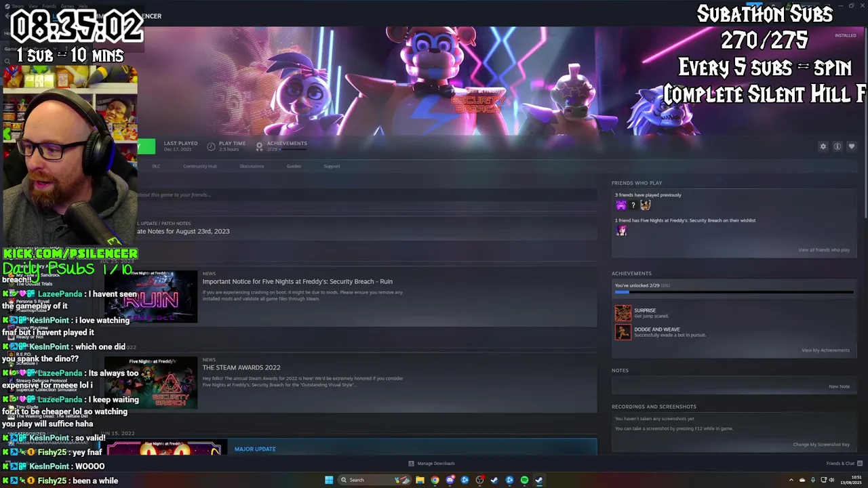The width and height of the screenshot is (868, 488).
Task: Open the game settings gear icon
Action: pos(823,146)
